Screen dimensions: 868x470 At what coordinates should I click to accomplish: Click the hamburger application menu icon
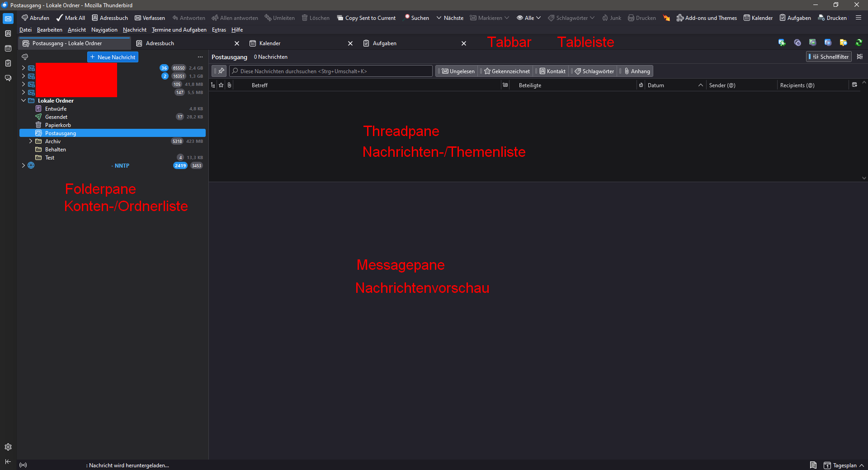[859, 18]
